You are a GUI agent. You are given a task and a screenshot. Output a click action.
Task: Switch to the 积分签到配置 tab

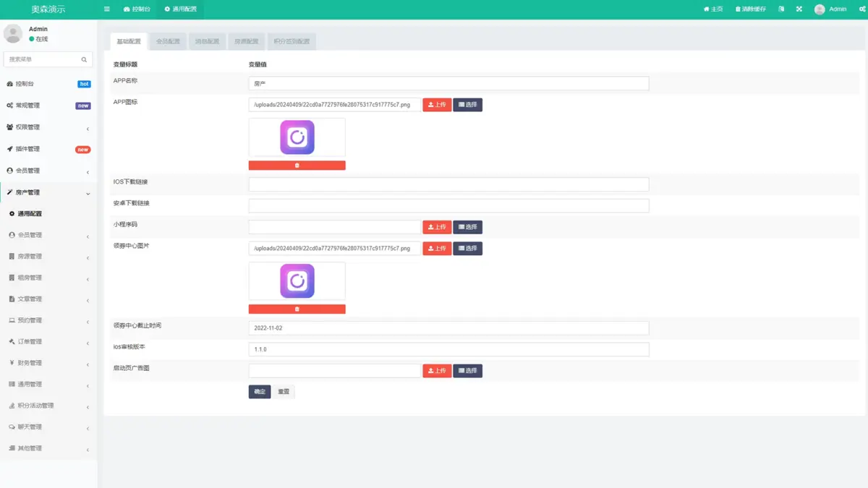pyautogui.click(x=292, y=42)
